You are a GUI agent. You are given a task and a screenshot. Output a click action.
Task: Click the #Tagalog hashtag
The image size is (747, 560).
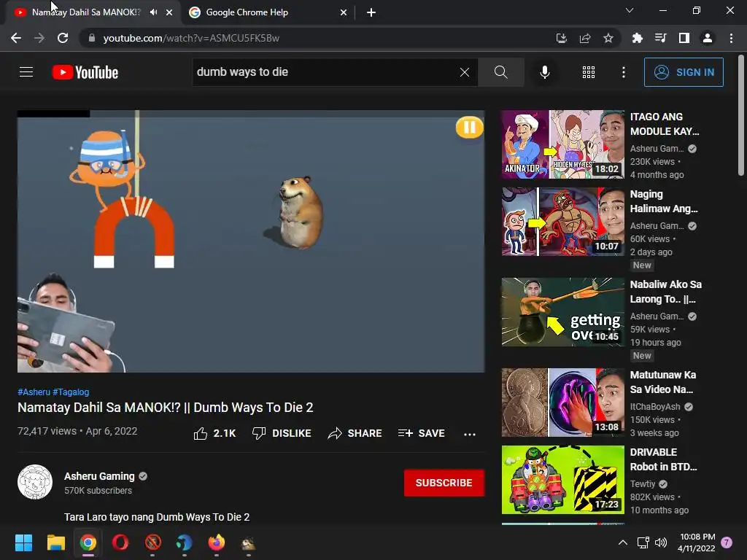pyautogui.click(x=71, y=392)
